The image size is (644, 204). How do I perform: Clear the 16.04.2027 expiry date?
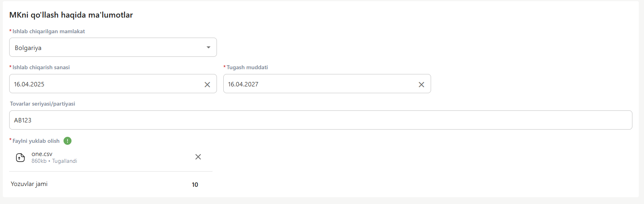pos(421,84)
